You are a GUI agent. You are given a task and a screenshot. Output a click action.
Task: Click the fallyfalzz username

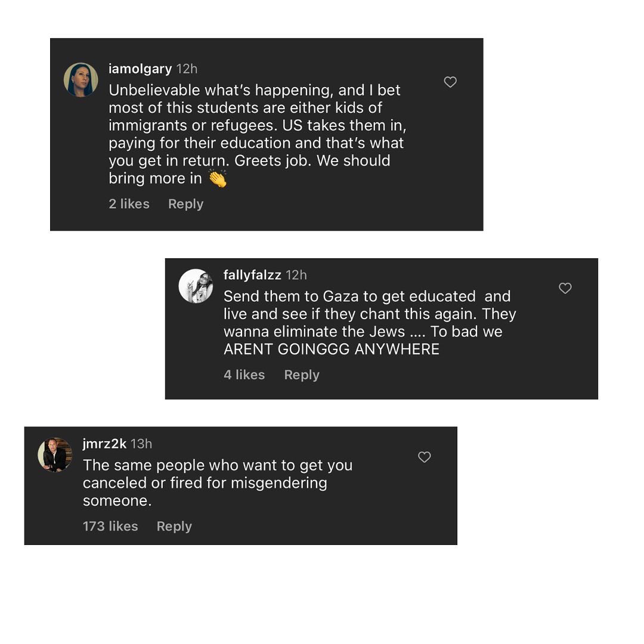click(x=252, y=275)
